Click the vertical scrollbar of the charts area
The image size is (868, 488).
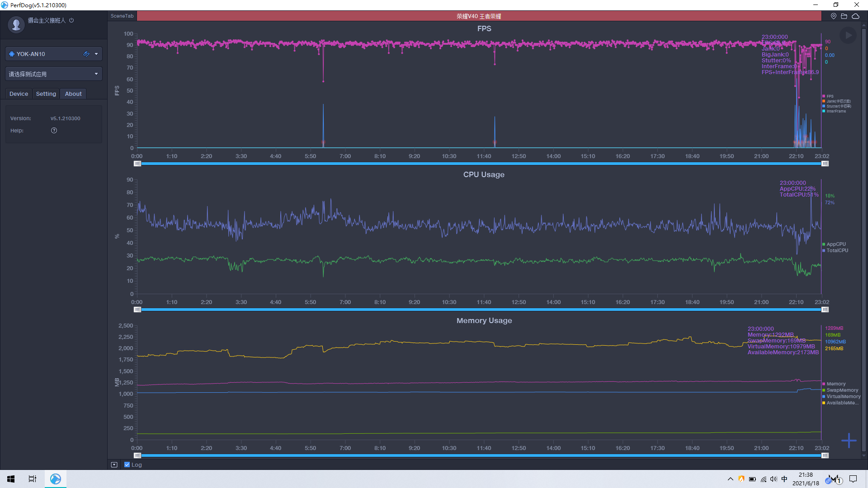point(864,239)
